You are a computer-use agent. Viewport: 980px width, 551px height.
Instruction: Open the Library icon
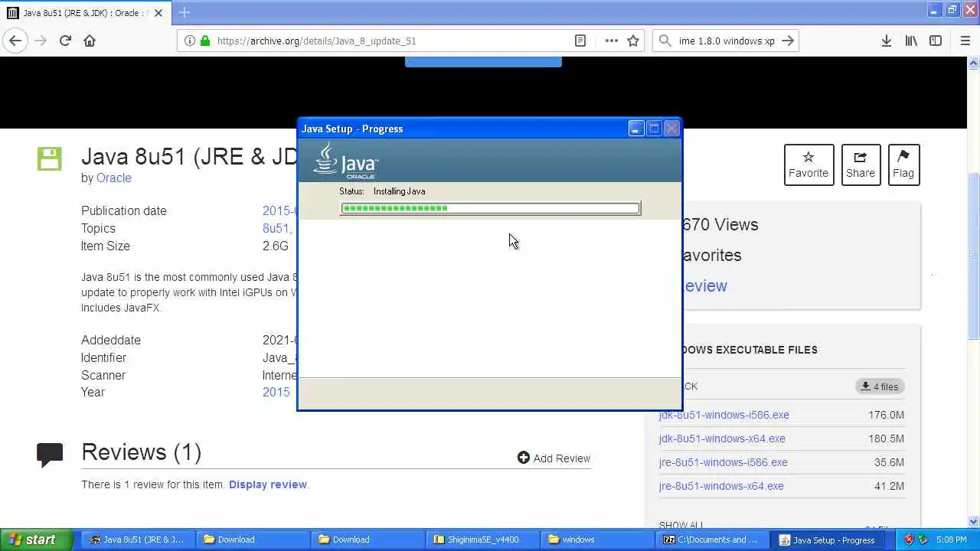pyautogui.click(x=911, y=41)
